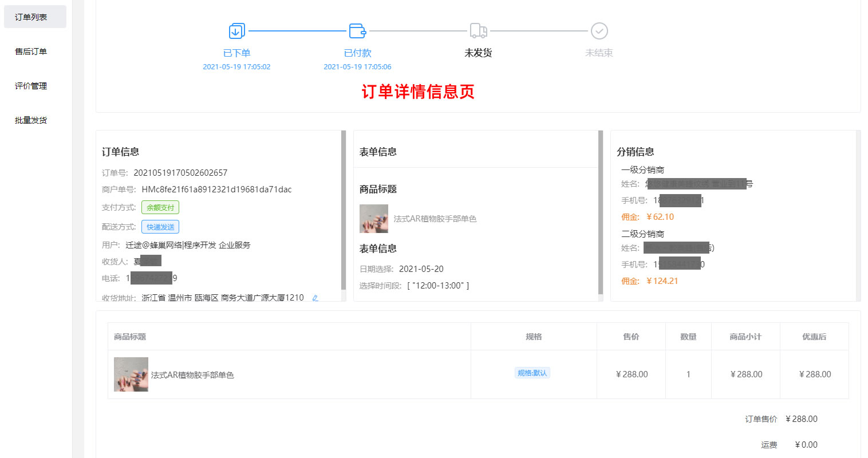Click the 分销信息 panel scrollbar
The width and height of the screenshot is (868, 458).
[858, 215]
